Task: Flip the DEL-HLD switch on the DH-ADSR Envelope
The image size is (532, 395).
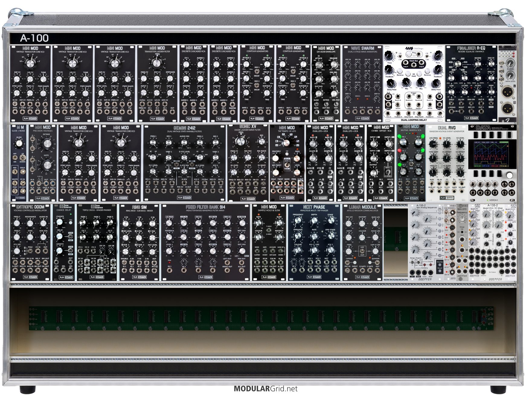Action: (x=336, y=104)
